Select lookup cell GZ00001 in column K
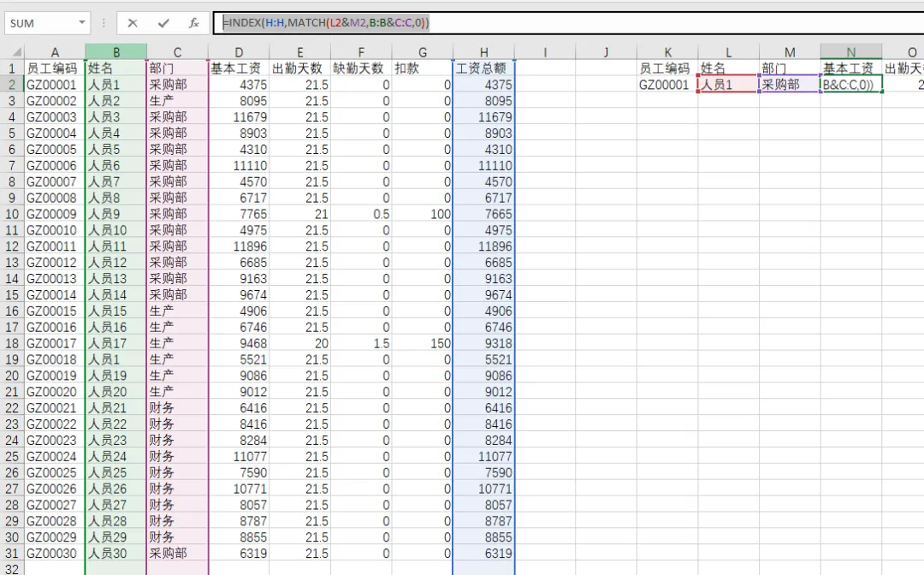Viewport: 924px width, 575px height. point(667,85)
